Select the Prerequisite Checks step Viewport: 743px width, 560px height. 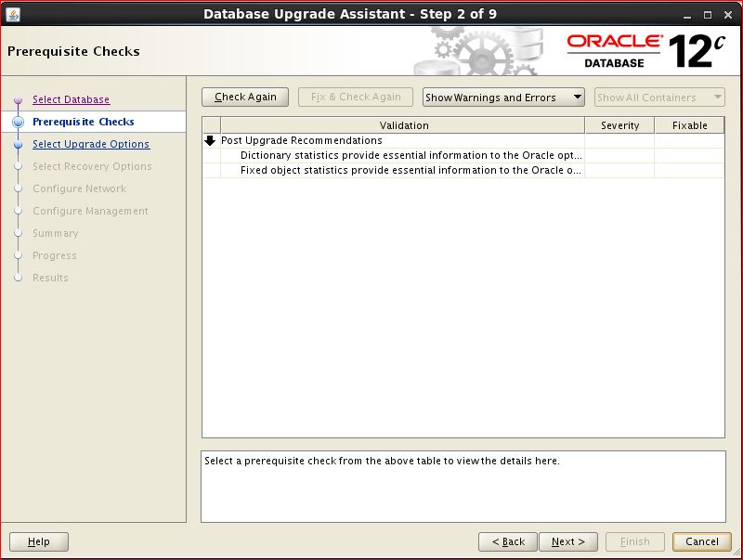83,122
